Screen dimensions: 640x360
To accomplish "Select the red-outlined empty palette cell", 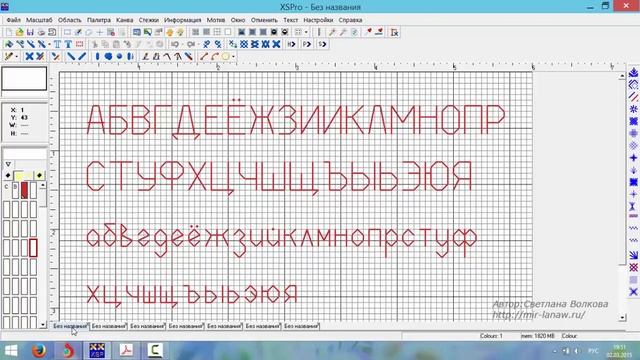I will (x=33, y=248).
